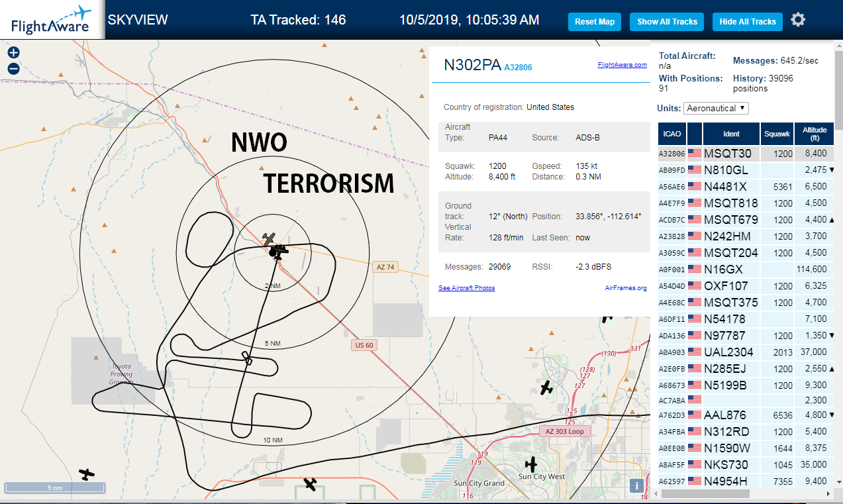The height and width of the screenshot is (504, 843).
Task: Click the FlightAware logo
Action: click(x=52, y=20)
